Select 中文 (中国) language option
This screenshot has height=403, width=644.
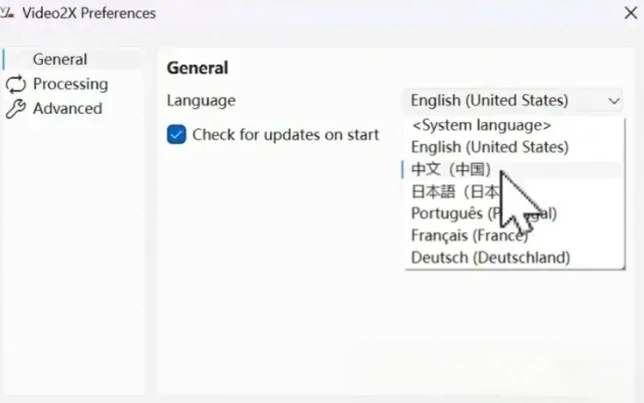451,169
